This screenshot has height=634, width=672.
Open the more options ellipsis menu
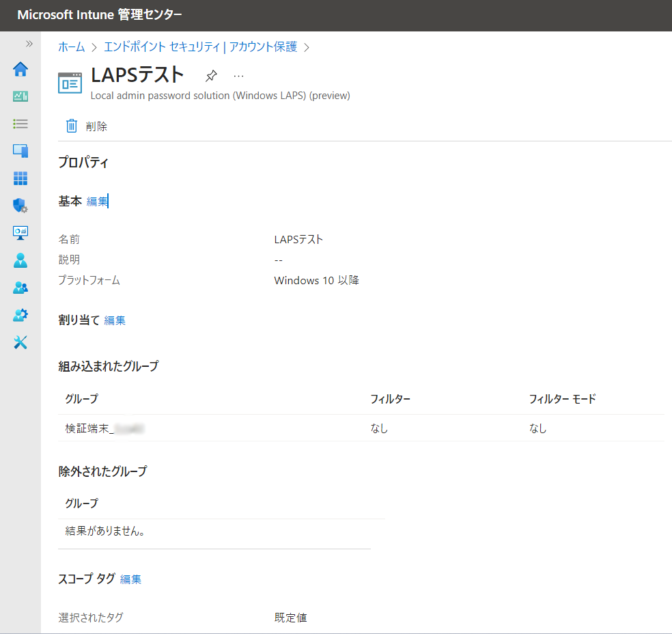click(x=238, y=76)
